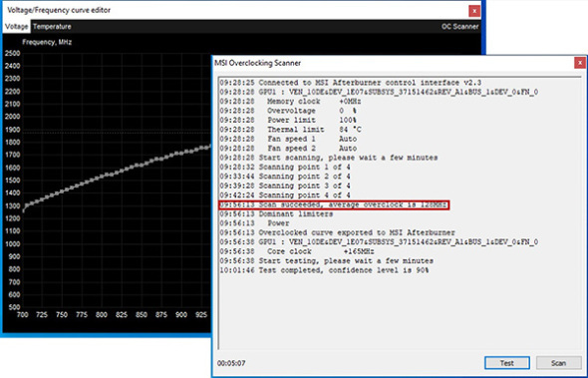Start a new scan with Scan button
This screenshot has width=588, height=378.
tap(558, 363)
